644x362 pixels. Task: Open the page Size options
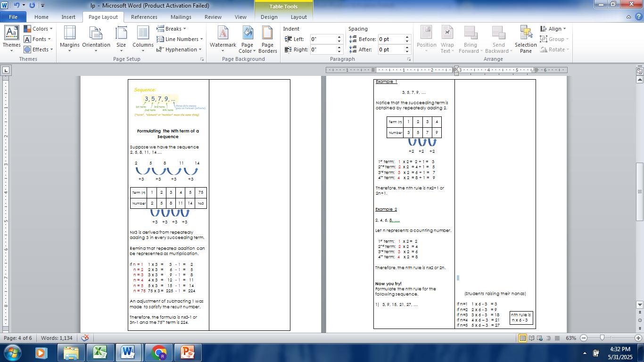(121, 39)
